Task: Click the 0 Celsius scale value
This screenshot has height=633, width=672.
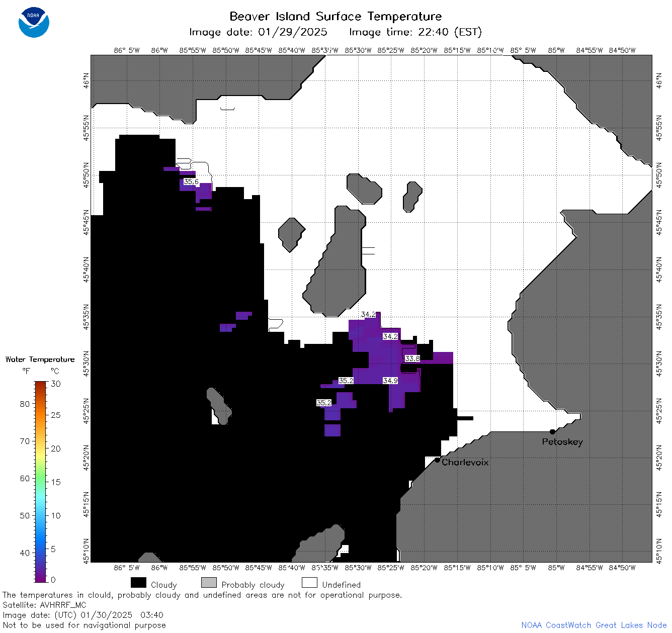Action: [53, 580]
